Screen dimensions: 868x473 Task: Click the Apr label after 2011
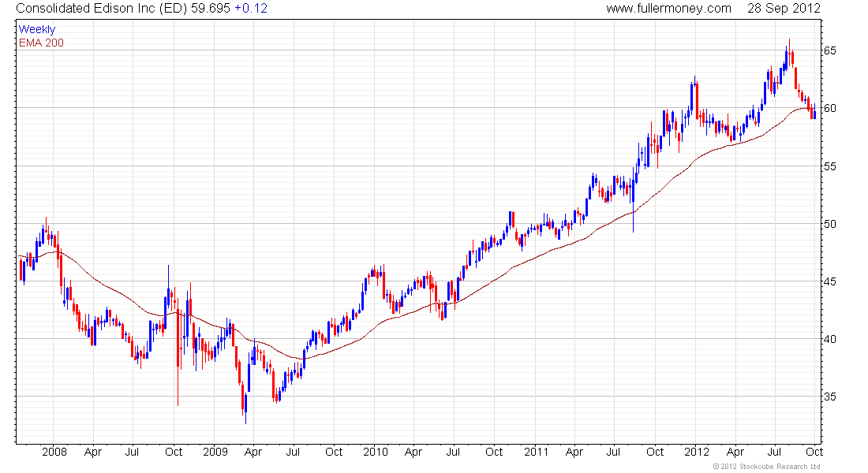[574, 453]
